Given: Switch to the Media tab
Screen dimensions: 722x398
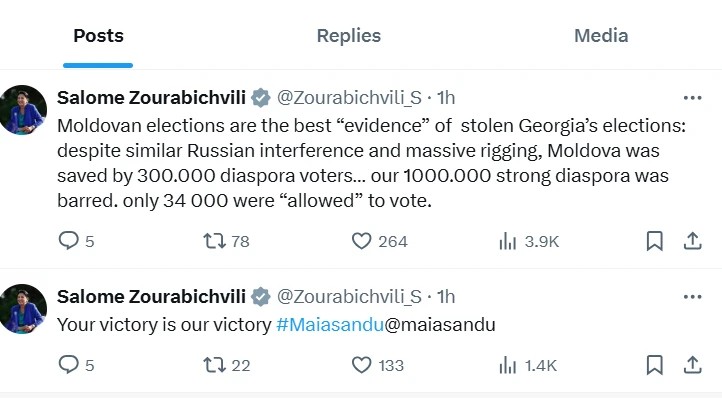Looking at the screenshot, I should [x=601, y=35].
